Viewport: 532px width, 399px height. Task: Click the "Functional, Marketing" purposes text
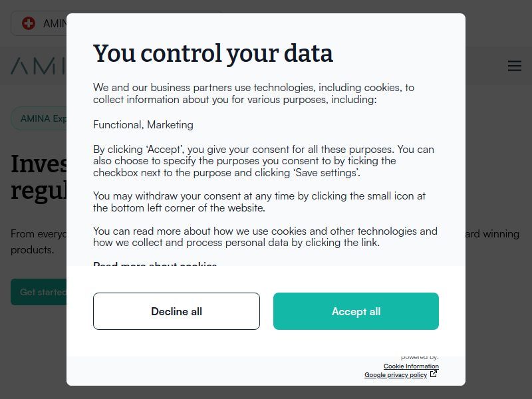tap(143, 124)
